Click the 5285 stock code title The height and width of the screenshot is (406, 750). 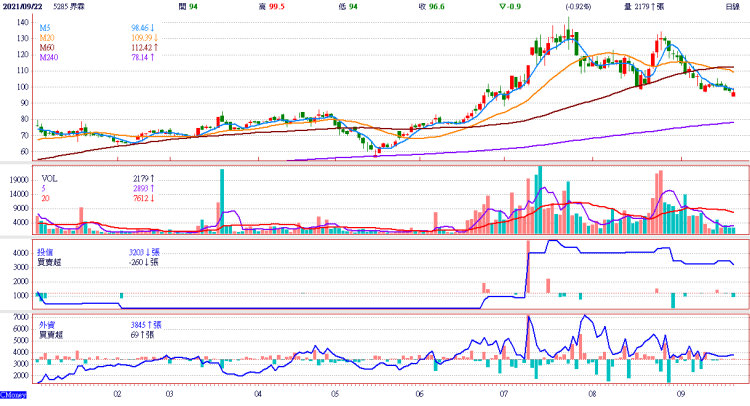[70, 6]
